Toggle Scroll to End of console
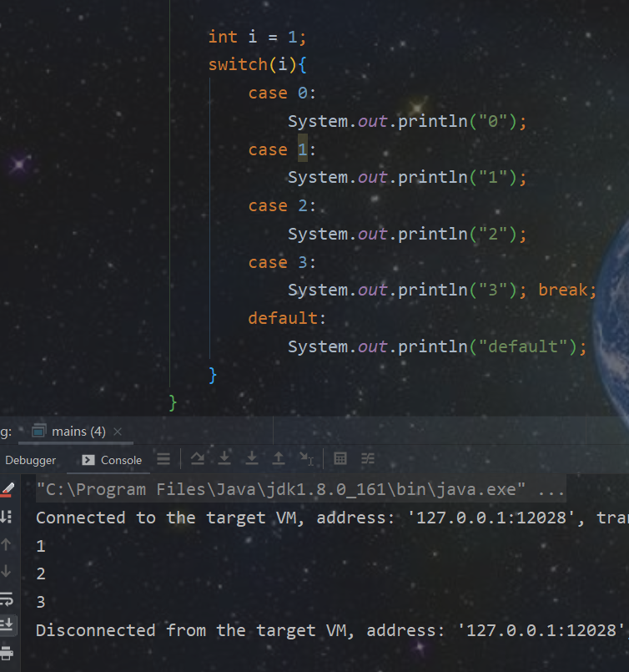Viewport: 629px width, 672px height. click(8, 625)
